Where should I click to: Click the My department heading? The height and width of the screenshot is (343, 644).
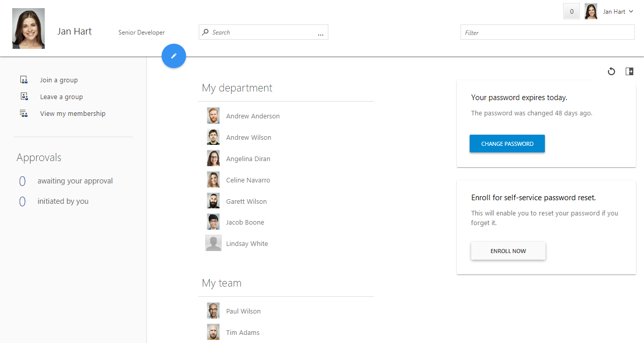pyautogui.click(x=237, y=88)
